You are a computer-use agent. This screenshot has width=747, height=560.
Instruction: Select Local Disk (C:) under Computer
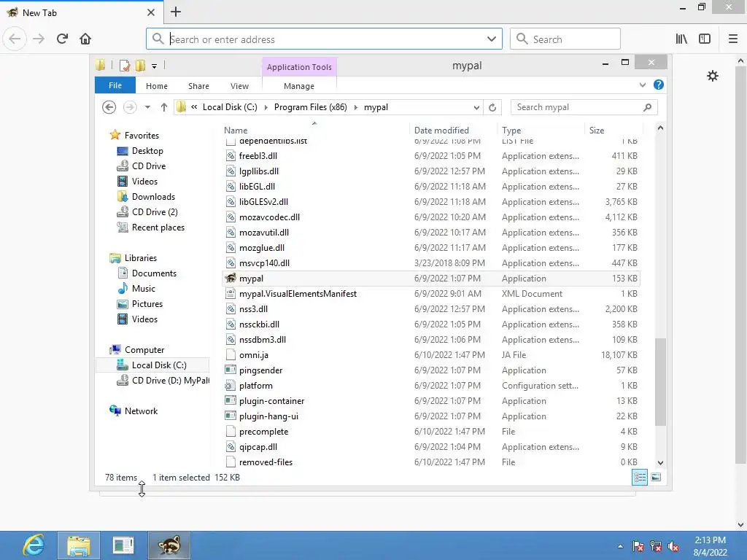coord(159,365)
